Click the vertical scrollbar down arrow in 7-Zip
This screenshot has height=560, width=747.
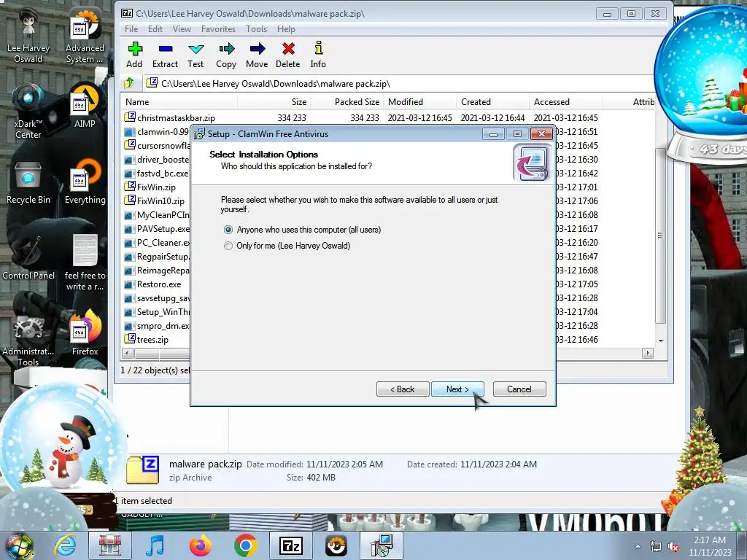point(661,341)
